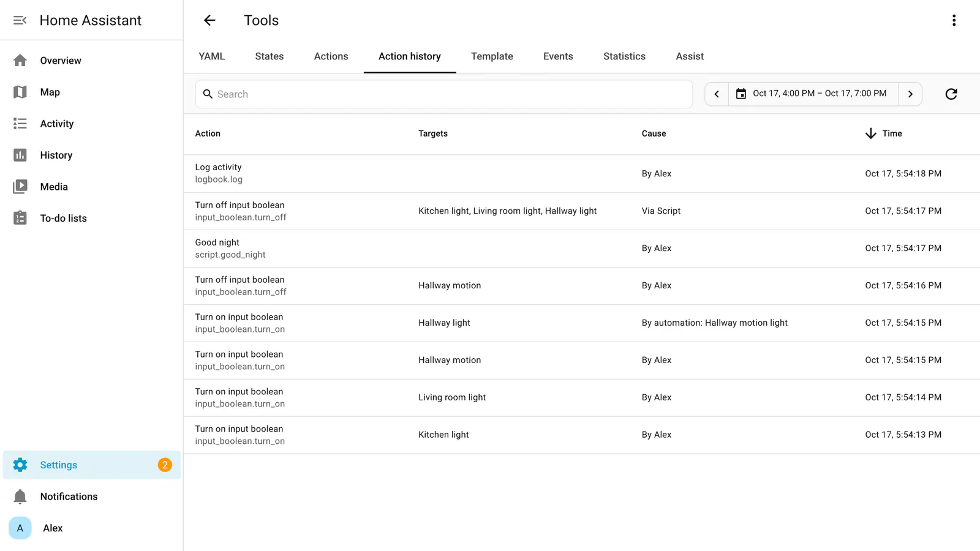Open the date range picker
The image size is (980, 551).
click(x=813, y=94)
